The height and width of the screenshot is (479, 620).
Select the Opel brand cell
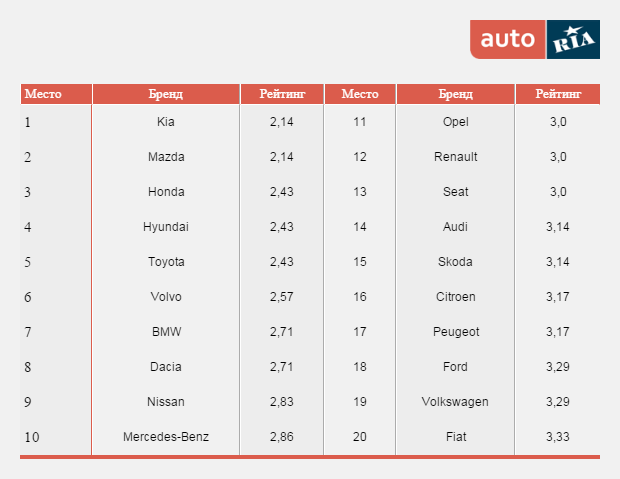pyautogui.click(x=455, y=122)
